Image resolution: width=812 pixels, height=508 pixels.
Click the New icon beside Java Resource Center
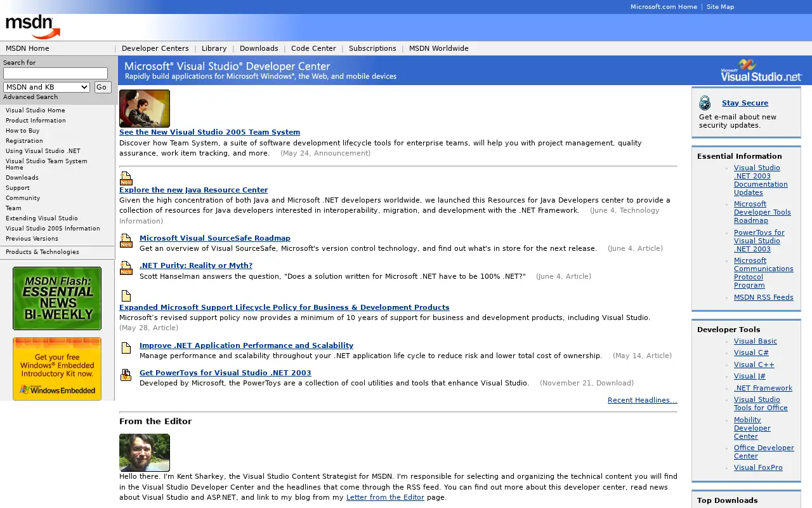[126, 178]
